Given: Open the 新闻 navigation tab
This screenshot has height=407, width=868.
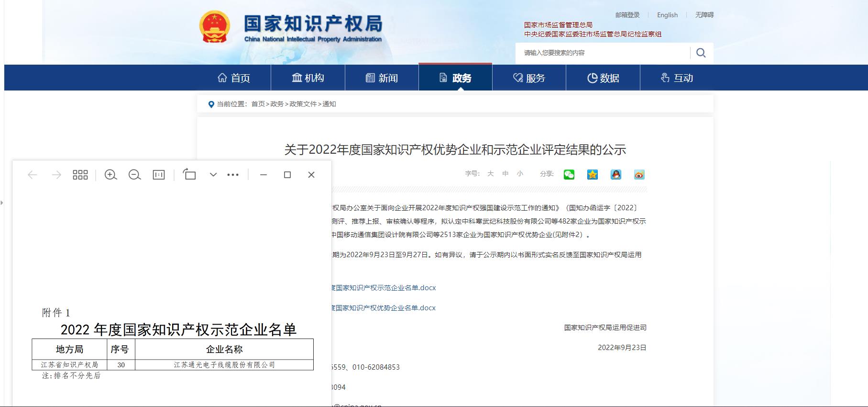Looking at the screenshot, I should (382, 78).
